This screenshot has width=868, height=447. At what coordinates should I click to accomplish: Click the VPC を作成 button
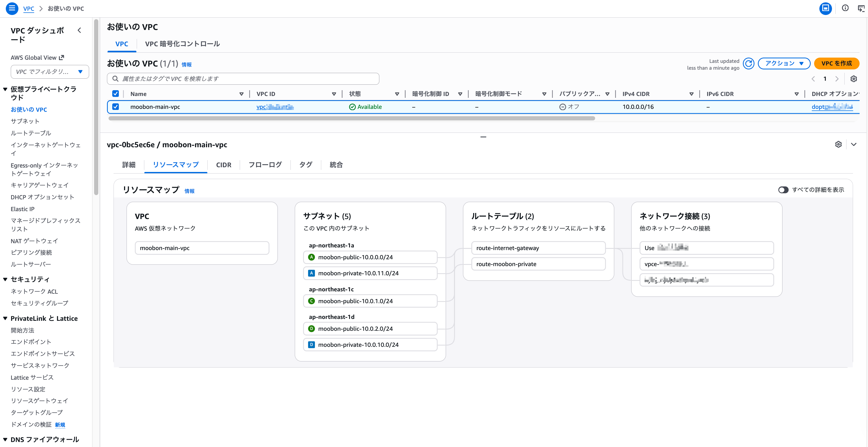(x=836, y=63)
